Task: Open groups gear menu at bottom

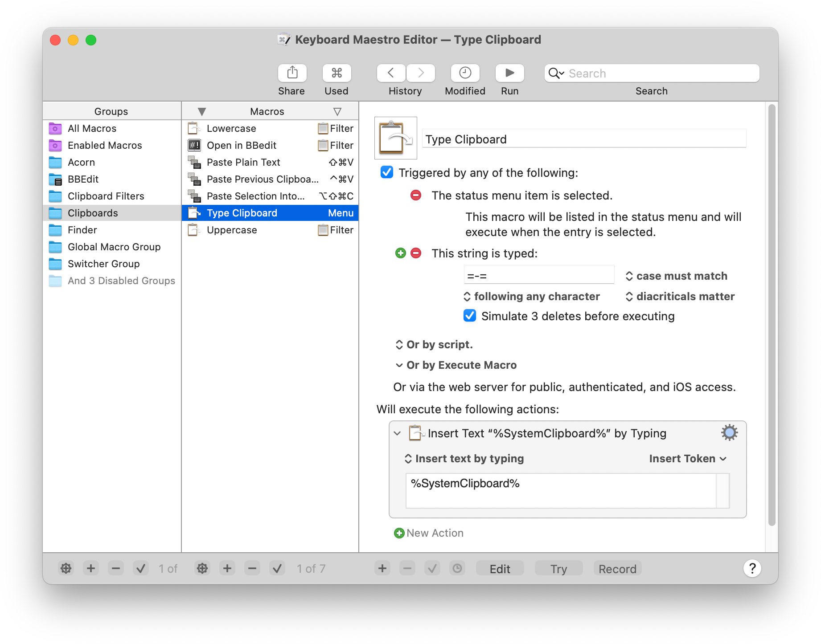Action: (x=66, y=568)
